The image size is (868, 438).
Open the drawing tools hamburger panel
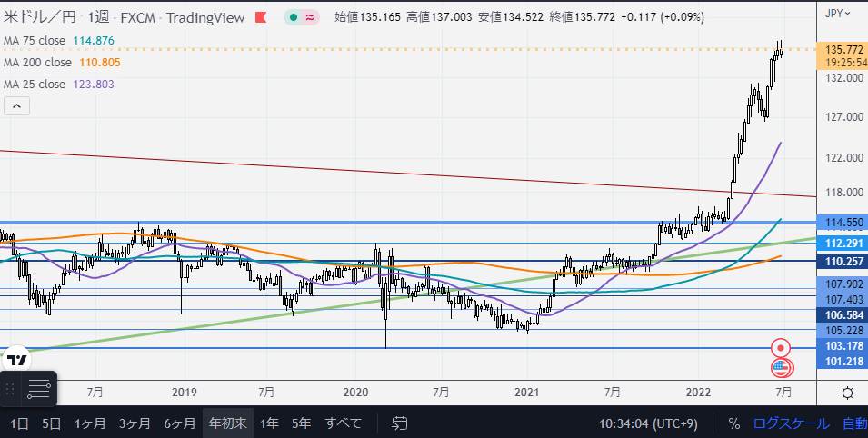pyautogui.click(x=39, y=390)
